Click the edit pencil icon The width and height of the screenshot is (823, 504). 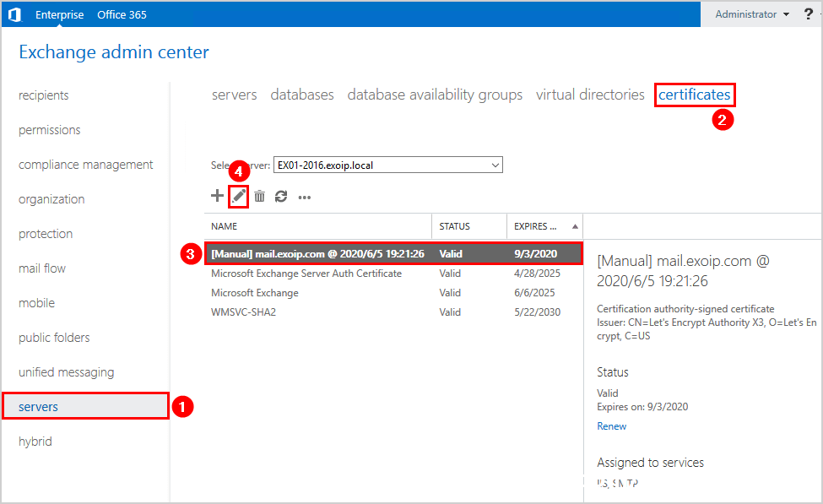click(x=238, y=197)
